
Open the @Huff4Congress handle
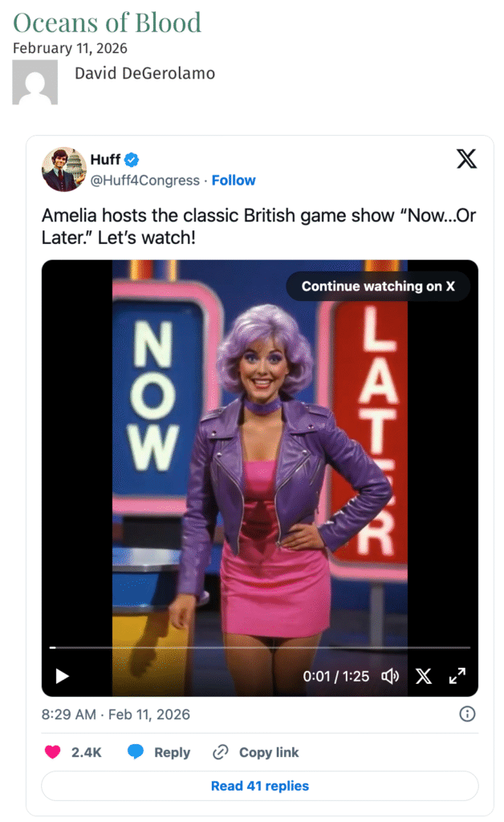[144, 181]
